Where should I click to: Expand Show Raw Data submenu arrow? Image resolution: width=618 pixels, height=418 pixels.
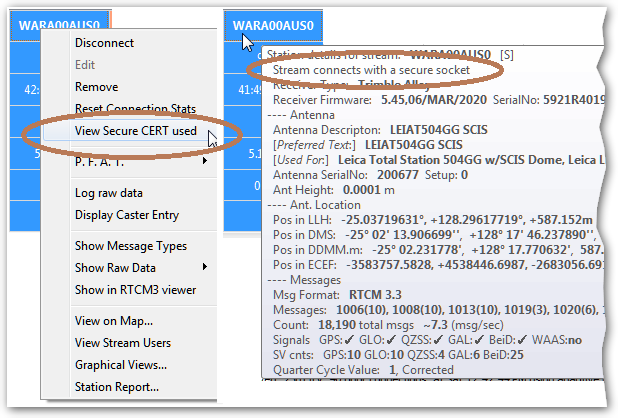point(206,268)
